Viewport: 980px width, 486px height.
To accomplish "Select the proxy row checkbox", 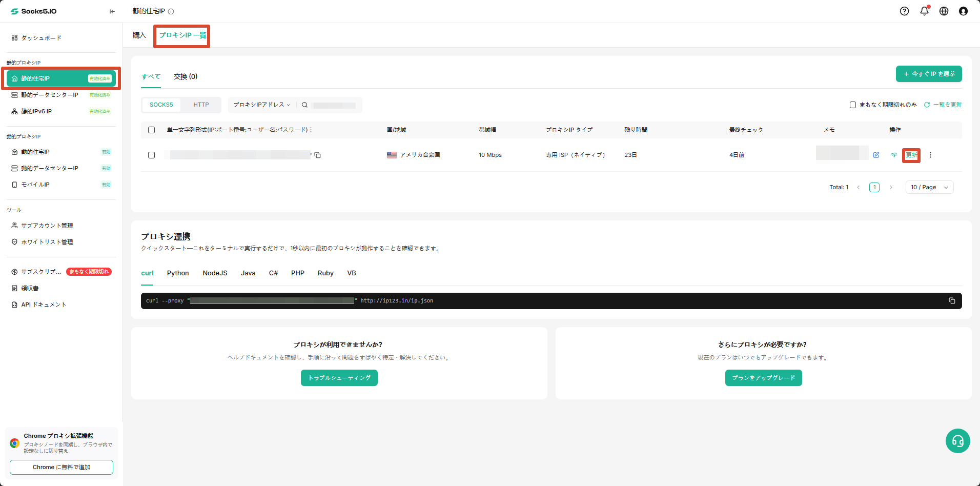I will tap(151, 155).
